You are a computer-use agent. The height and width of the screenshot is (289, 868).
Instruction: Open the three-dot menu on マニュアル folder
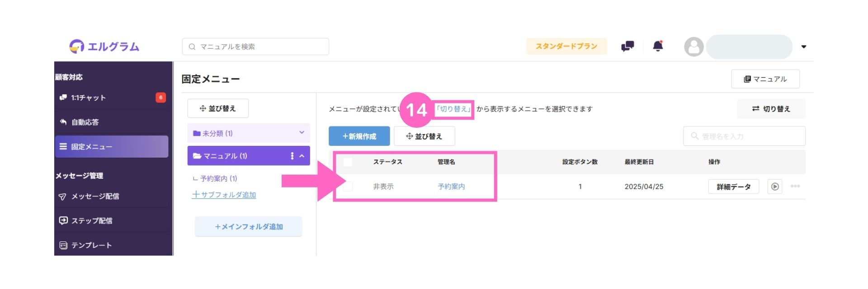point(292,156)
